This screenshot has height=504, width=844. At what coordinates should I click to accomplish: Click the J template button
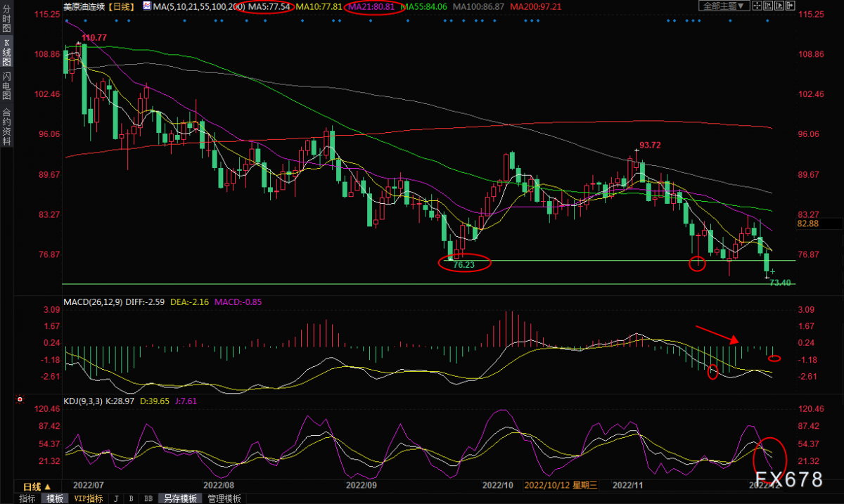tap(116, 498)
